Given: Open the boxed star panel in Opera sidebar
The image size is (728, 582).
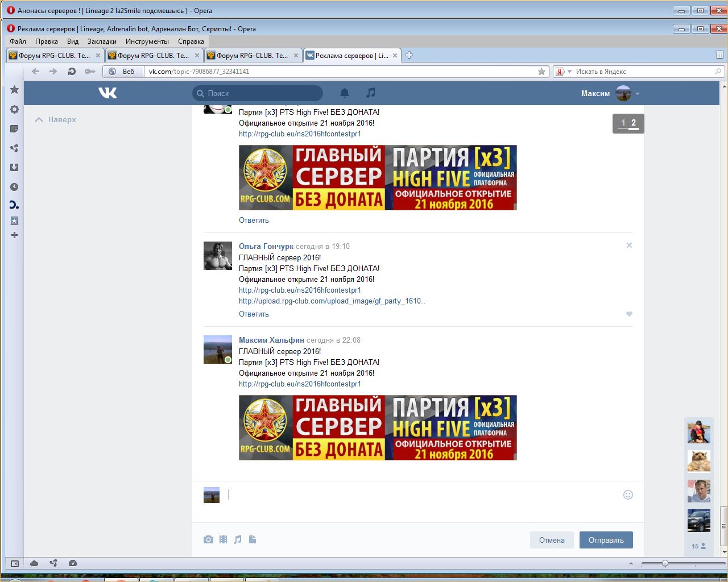Looking at the screenshot, I should click(15, 221).
